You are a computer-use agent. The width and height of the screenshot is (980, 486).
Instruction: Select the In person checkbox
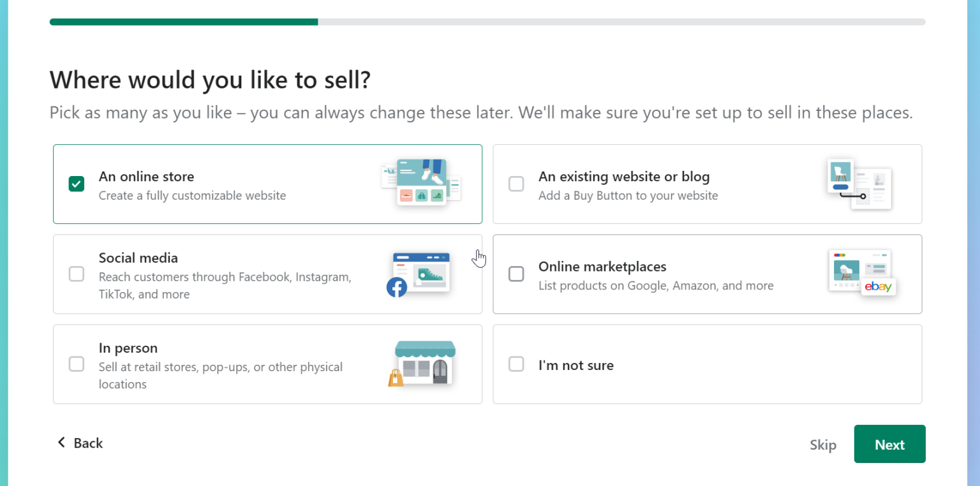[76, 364]
